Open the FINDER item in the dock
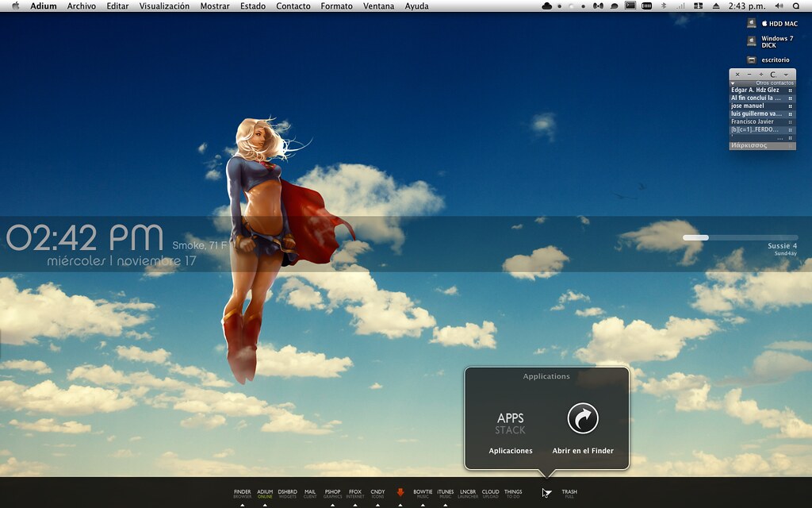812x508 pixels. pyautogui.click(x=243, y=494)
